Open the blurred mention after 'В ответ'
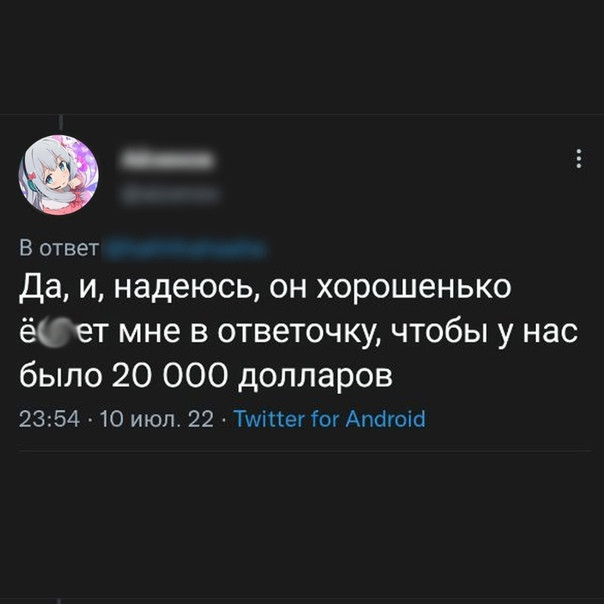The width and height of the screenshot is (604, 604). click(185, 248)
